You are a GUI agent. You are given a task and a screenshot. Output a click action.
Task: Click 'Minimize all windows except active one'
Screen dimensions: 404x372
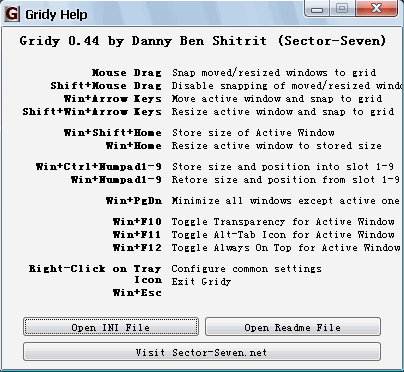286,201
